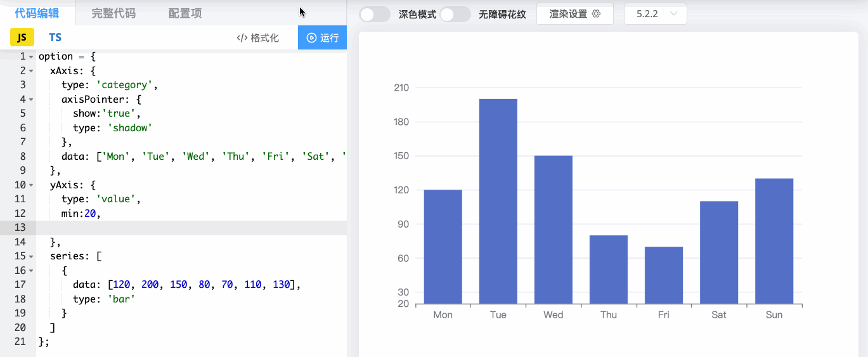Collapse yAxis block at line 10

click(x=31, y=185)
